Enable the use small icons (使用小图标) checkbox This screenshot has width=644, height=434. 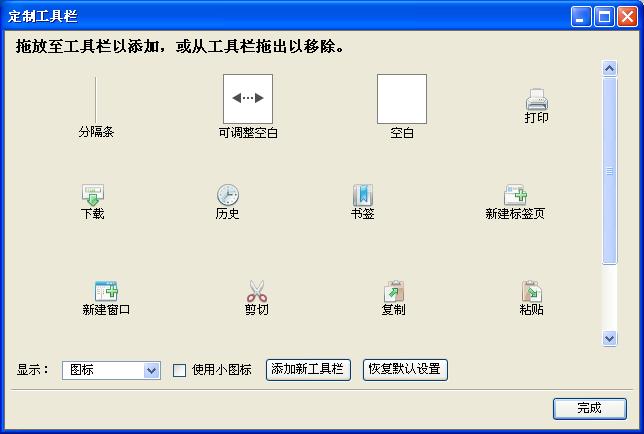pyautogui.click(x=179, y=370)
